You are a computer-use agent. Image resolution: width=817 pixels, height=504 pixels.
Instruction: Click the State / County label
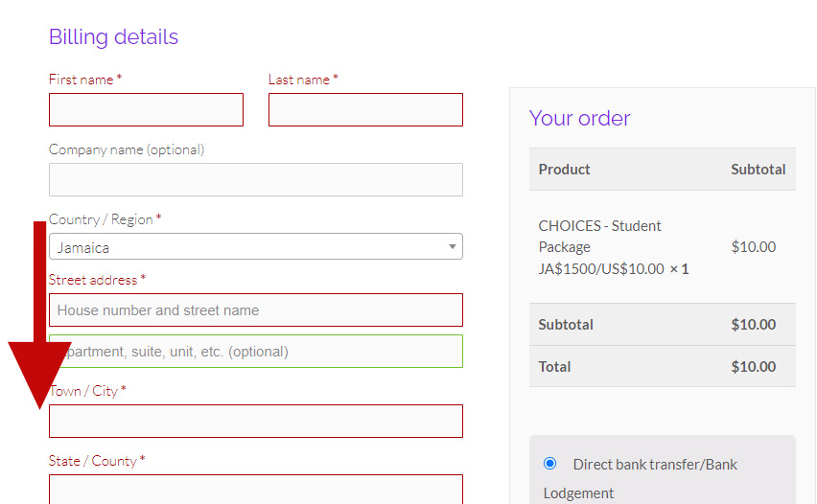point(92,461)
